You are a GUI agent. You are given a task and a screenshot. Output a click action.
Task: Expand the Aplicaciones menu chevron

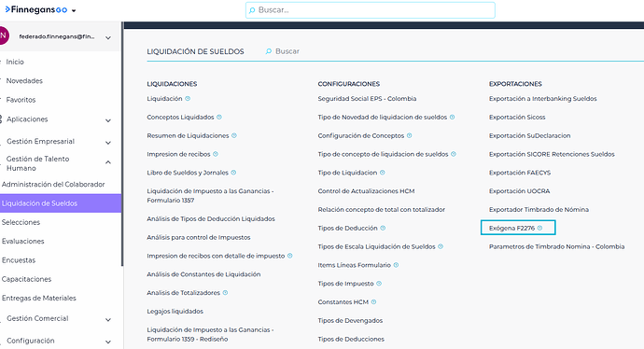(108, 120)
